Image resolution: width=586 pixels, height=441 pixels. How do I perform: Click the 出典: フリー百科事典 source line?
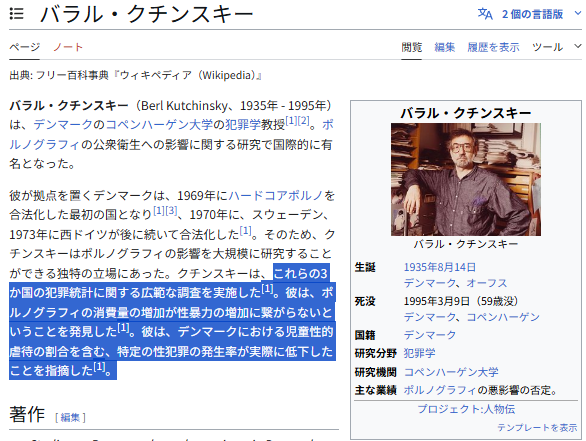pos(135,75)
